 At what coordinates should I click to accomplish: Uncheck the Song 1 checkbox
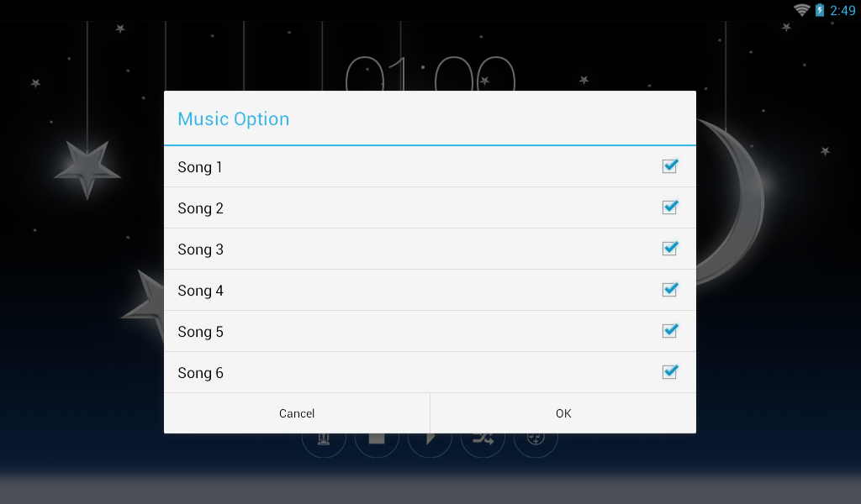(670, 166)
